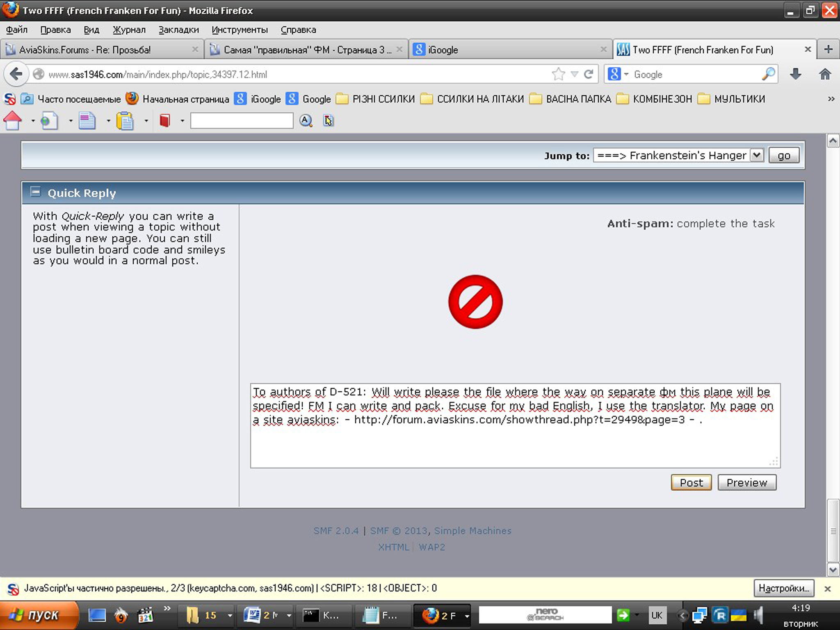This screenshot has height=630, width=840.
Task: Open the Jump to forum dropdown
Action: coord(757,155)
